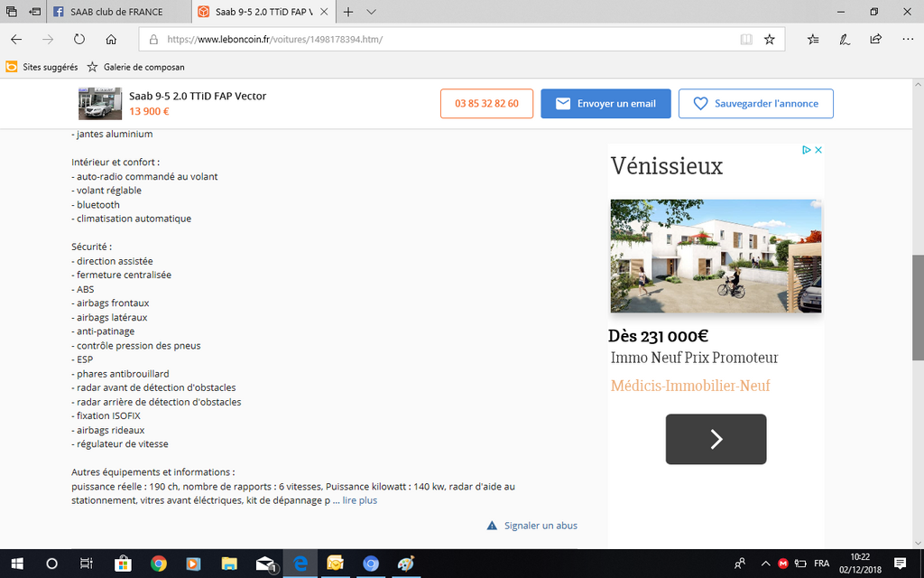
Task: Open Sites suggérés bookmark
Action: 42,67
